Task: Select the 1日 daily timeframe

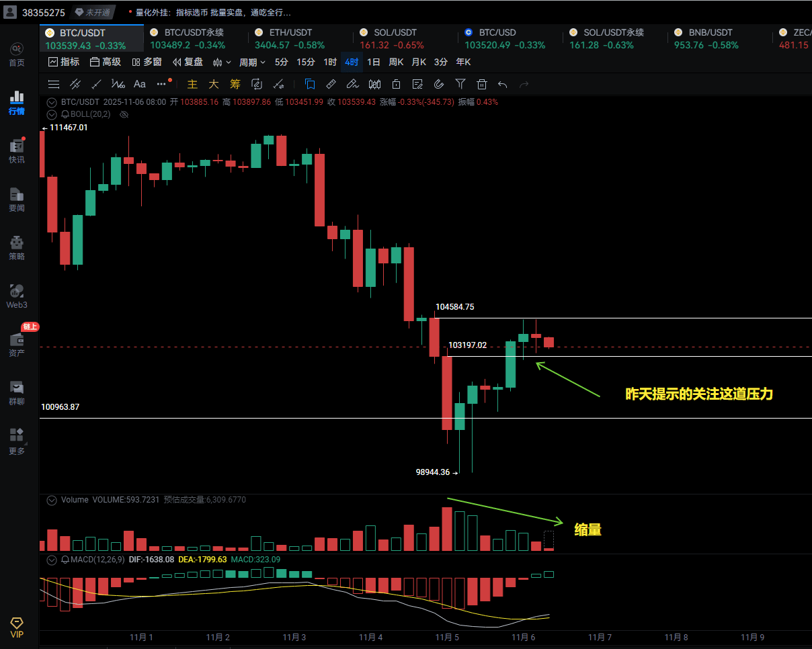Action: [374, 62]
